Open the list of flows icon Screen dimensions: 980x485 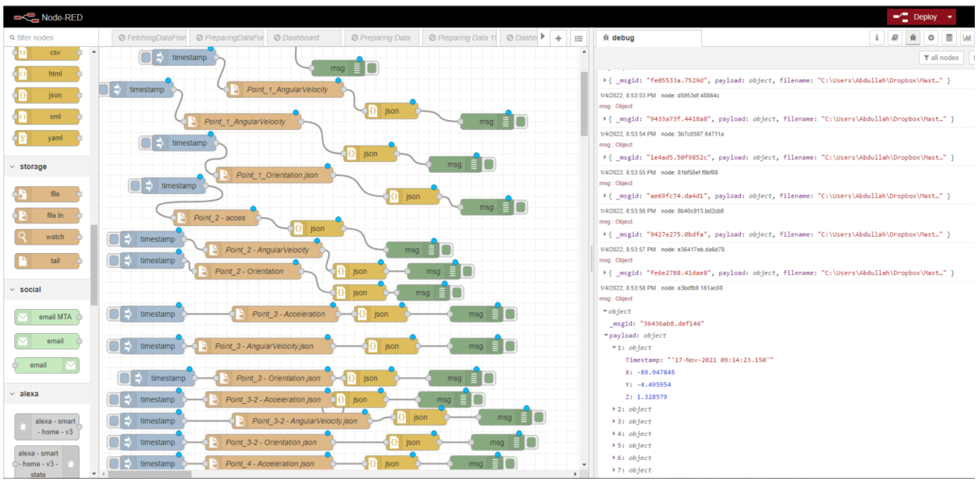point(578,38)
